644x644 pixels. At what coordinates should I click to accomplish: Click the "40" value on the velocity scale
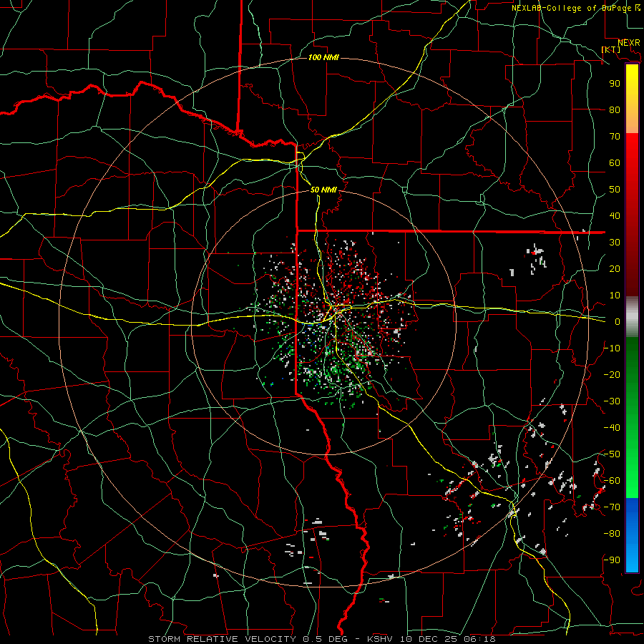point(615,215)
